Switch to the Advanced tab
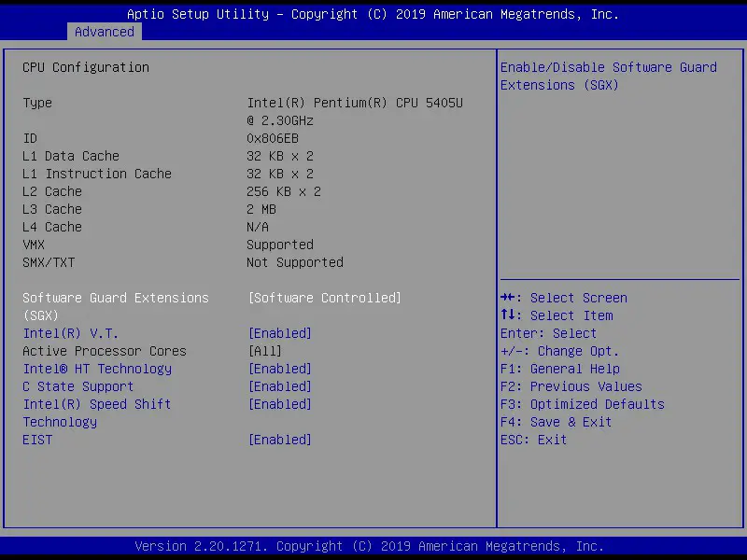The image size is (747, 560). (x=104, y=32)
